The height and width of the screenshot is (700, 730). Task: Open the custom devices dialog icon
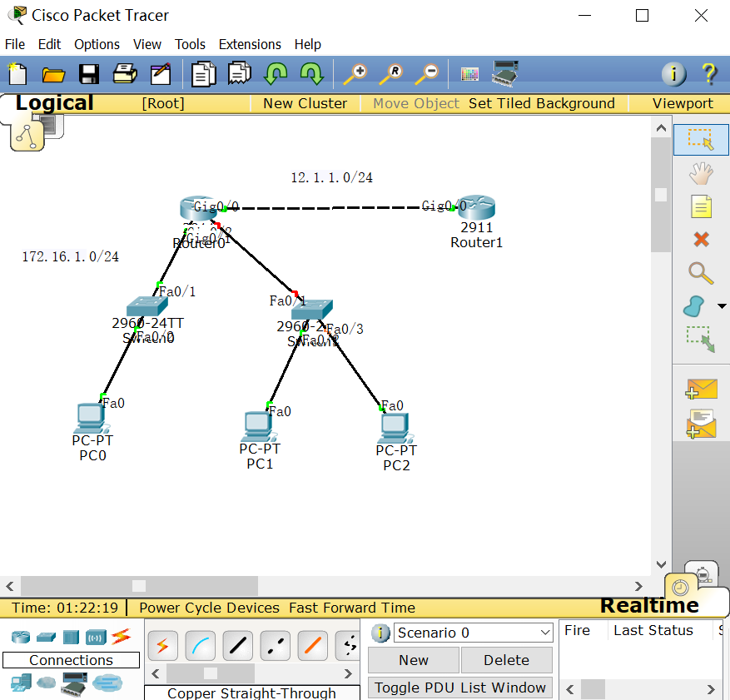pyautogui.click(x=505, y=73)
